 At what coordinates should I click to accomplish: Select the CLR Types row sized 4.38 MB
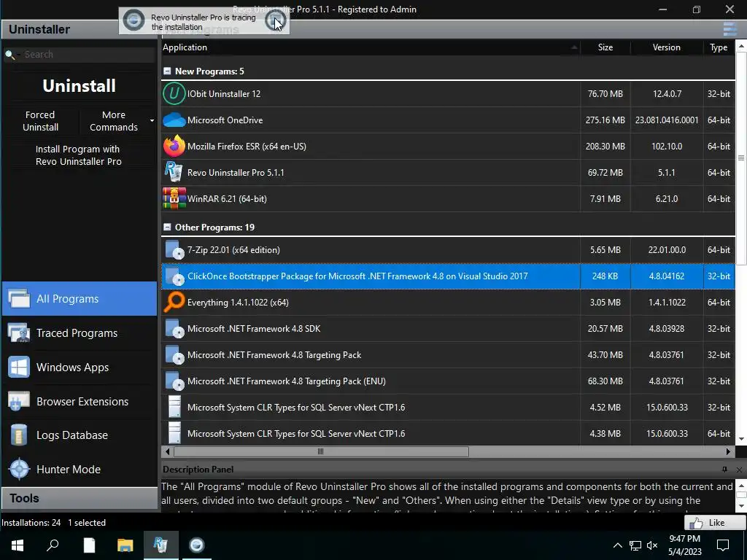[448, 433]
